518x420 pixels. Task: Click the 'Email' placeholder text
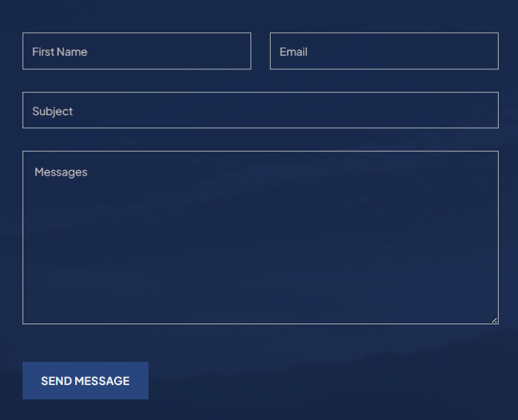pyautogui.click(x=293, y=52)
